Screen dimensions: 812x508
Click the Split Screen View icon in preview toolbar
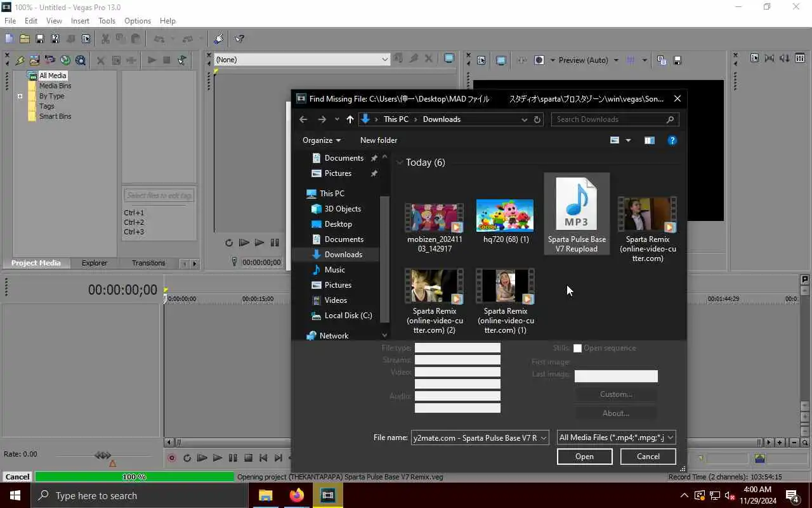click(539, 60)
